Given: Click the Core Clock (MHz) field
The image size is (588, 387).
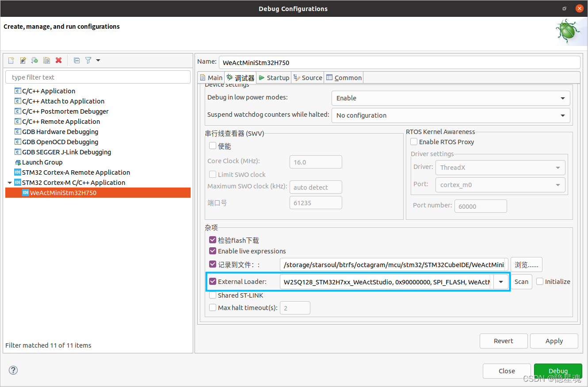Looking at the screenshot, I should [x=316, y=162].
